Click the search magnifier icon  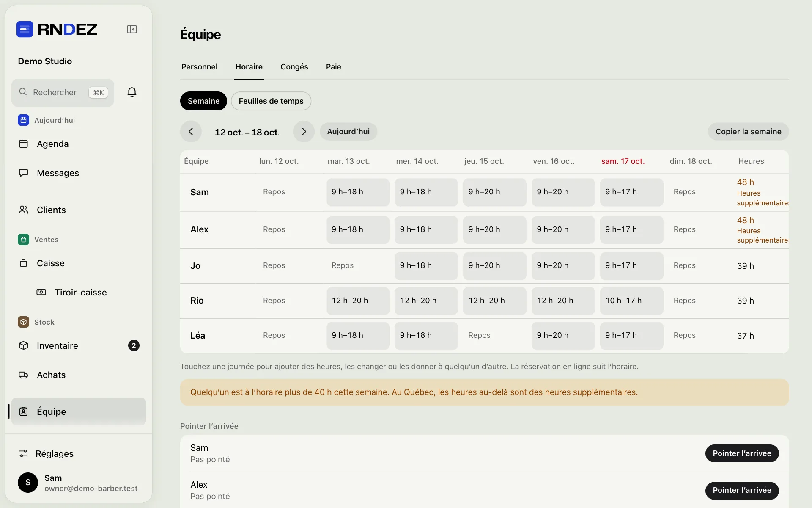point(23,92)
